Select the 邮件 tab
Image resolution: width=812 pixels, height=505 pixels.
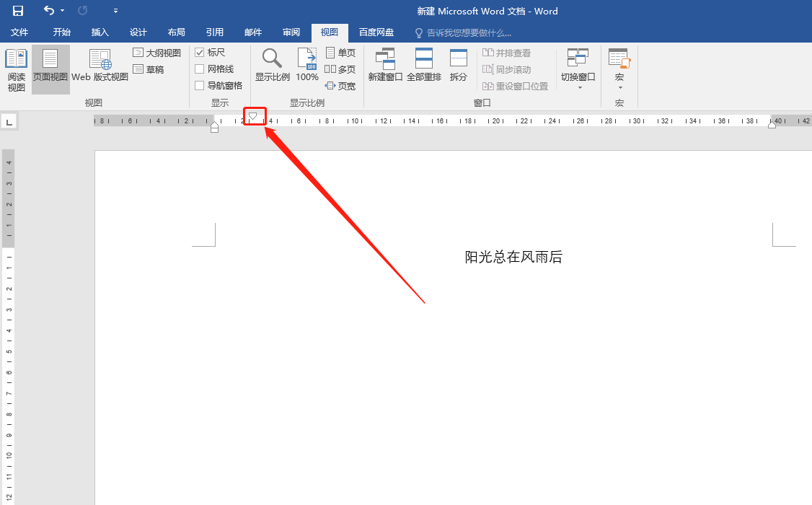[253, 32]
